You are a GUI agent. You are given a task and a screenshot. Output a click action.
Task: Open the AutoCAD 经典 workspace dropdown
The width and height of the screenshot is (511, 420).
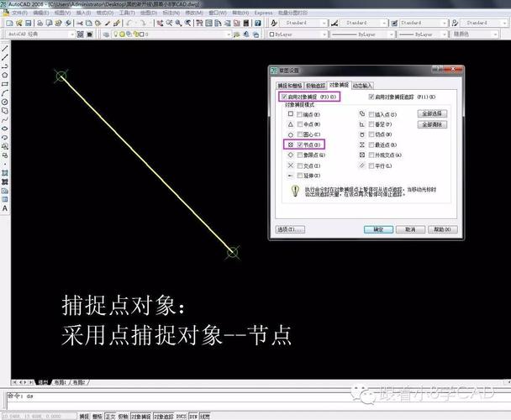pos(40,34)
